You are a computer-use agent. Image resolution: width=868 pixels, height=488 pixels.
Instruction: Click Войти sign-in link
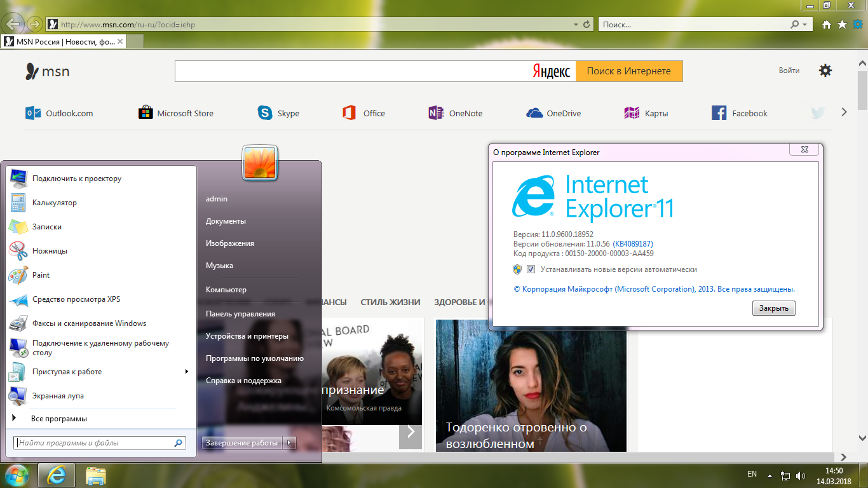789,71
